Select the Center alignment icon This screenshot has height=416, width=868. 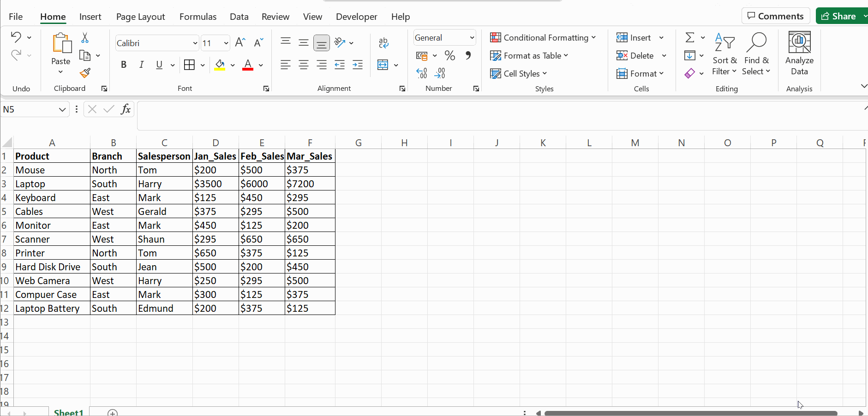coord(303,65)
